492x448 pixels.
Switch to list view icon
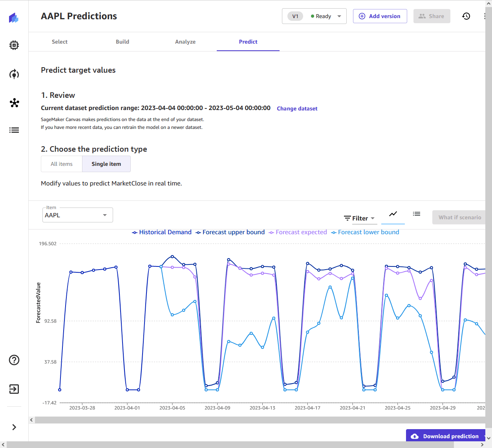click(x=417, y=214)
